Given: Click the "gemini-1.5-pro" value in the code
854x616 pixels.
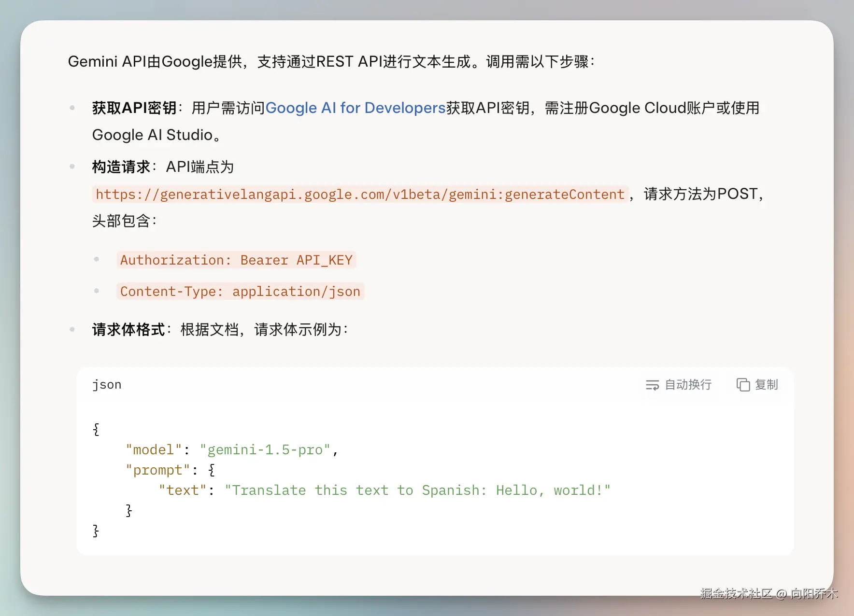Looking at the screenshot, I should (265, 449).
